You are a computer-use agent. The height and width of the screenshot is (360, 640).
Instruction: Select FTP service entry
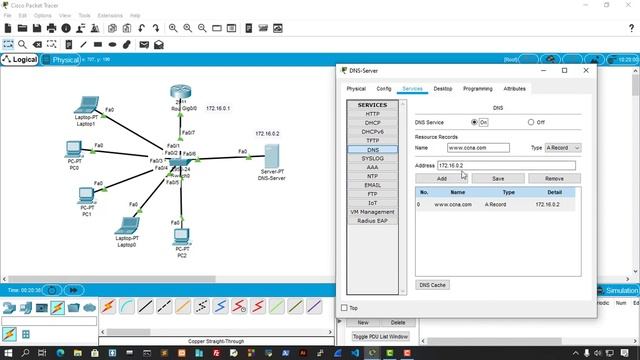pos(373,194)
